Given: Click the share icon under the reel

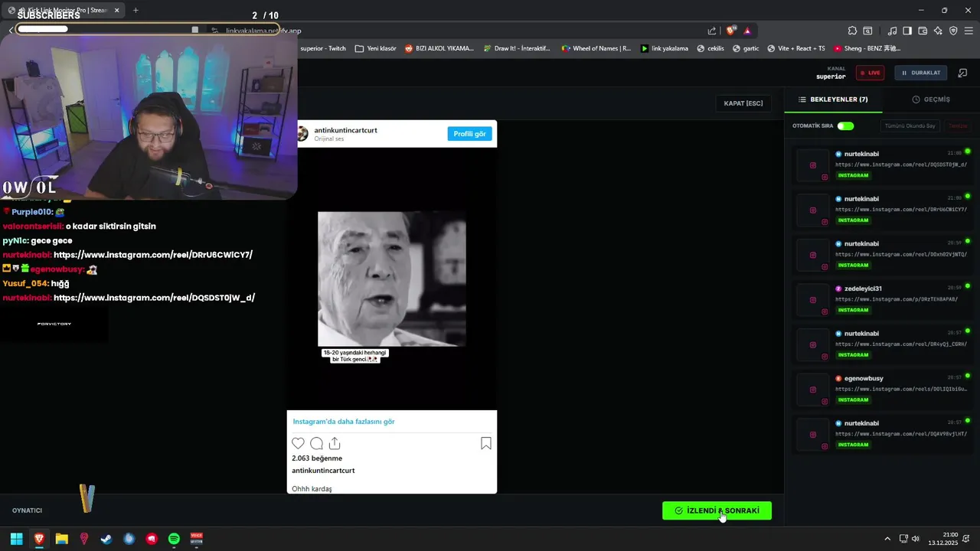Looking at the screenshot, I should (x=335, y=443).
